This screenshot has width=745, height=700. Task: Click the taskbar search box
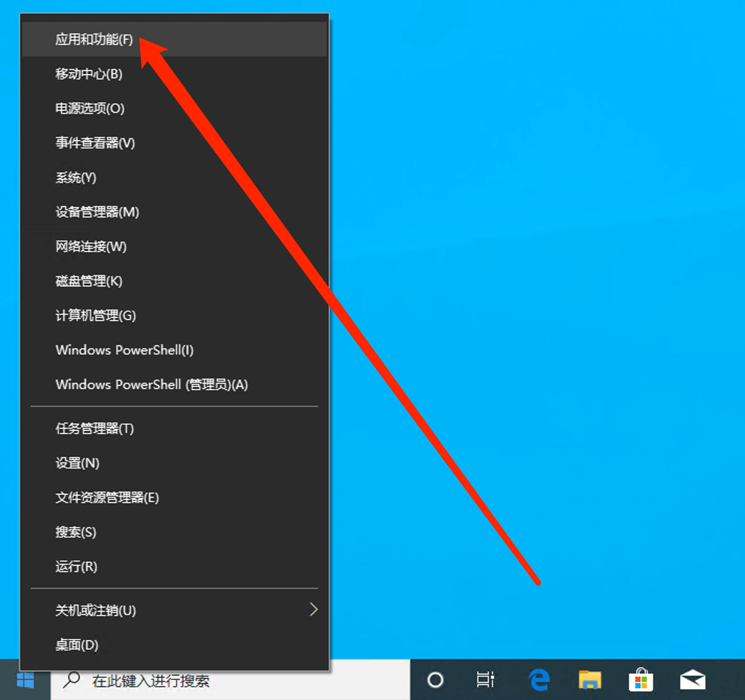[x=230, y=680]
